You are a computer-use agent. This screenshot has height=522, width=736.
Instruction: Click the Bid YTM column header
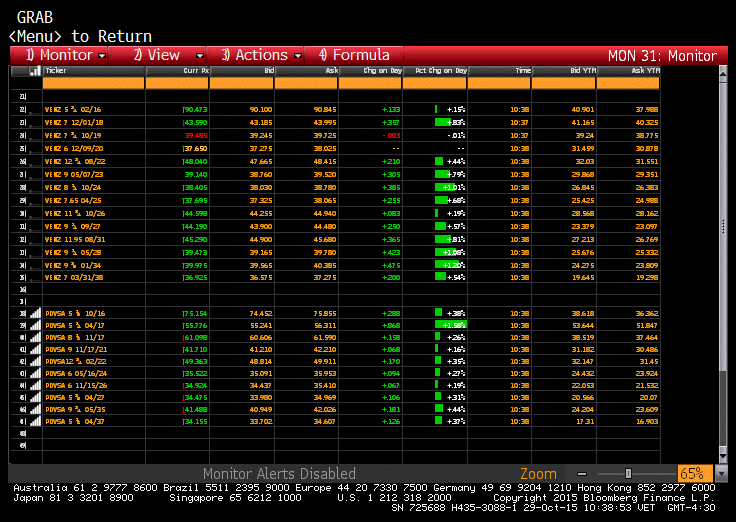coord(564,71)
